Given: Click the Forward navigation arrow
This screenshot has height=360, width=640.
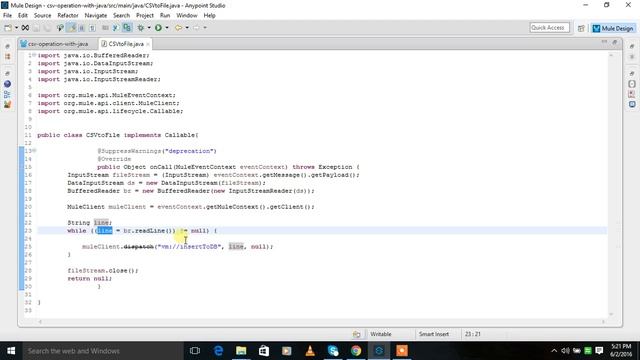Looking at the screenshot, I should [x=197, y=28].
